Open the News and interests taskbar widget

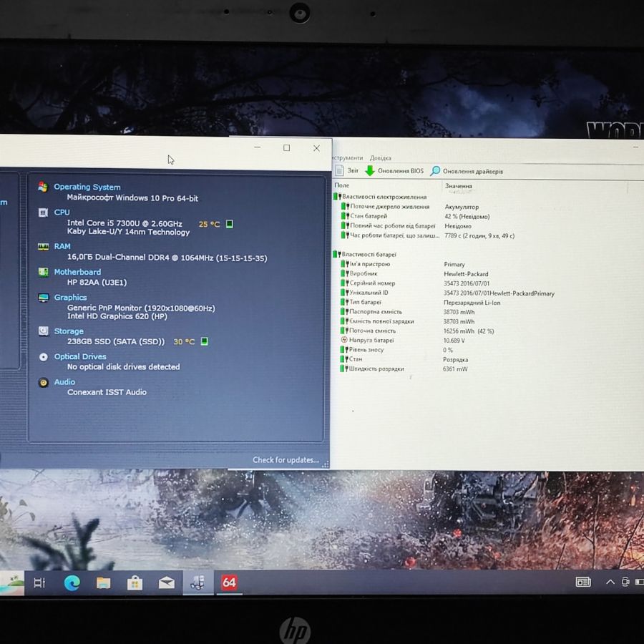tap(582, 582)
